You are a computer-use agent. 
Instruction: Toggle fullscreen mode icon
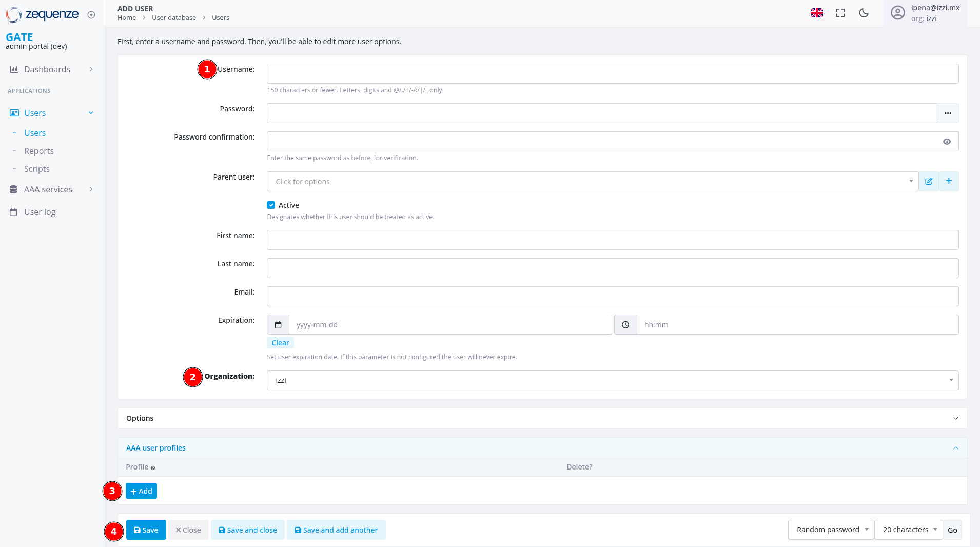pos(840,13)
